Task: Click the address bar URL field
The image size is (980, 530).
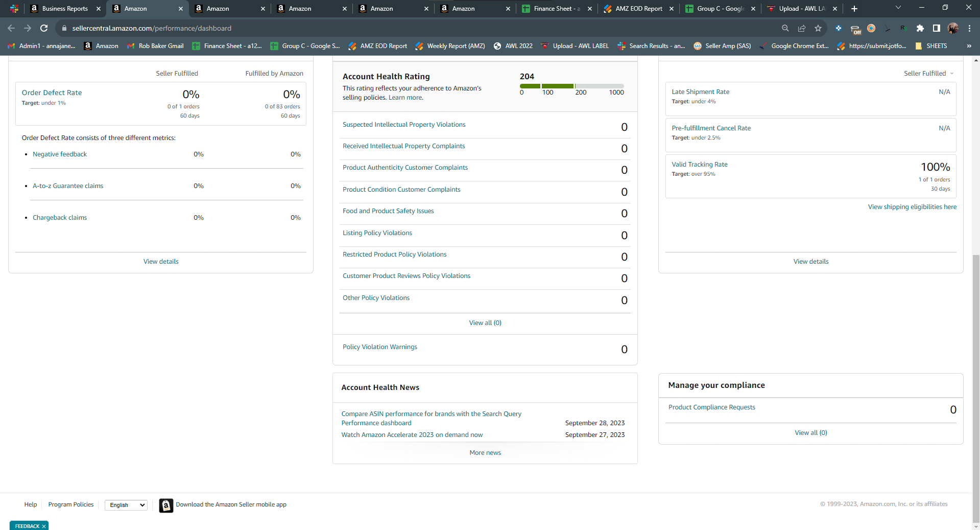Action: (419, 28)
